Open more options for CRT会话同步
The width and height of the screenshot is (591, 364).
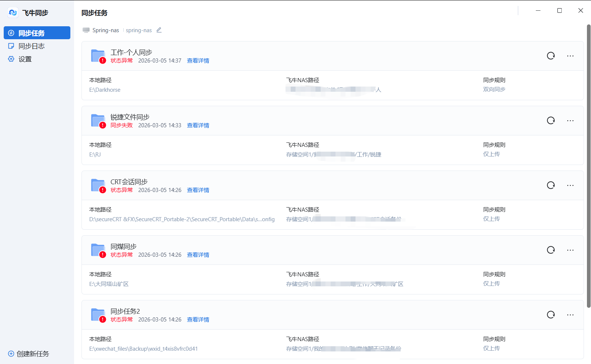click(x=570, y=185)
